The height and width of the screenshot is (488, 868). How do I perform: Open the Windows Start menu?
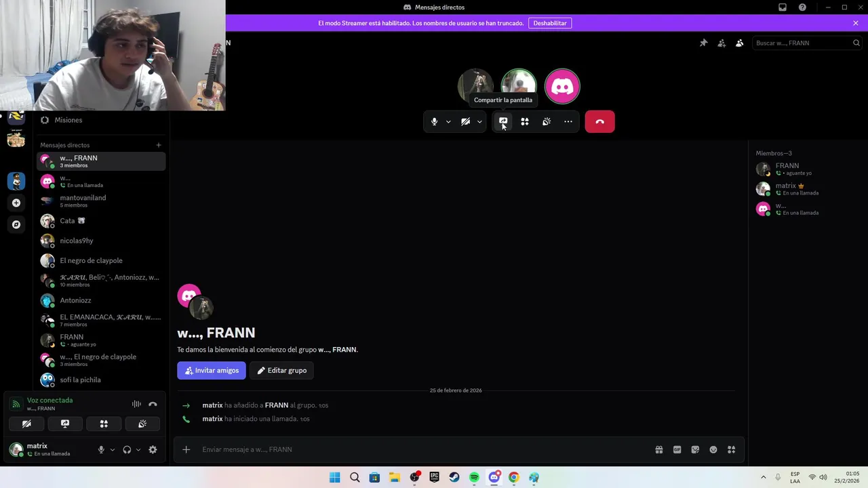[x=335, y=477]
